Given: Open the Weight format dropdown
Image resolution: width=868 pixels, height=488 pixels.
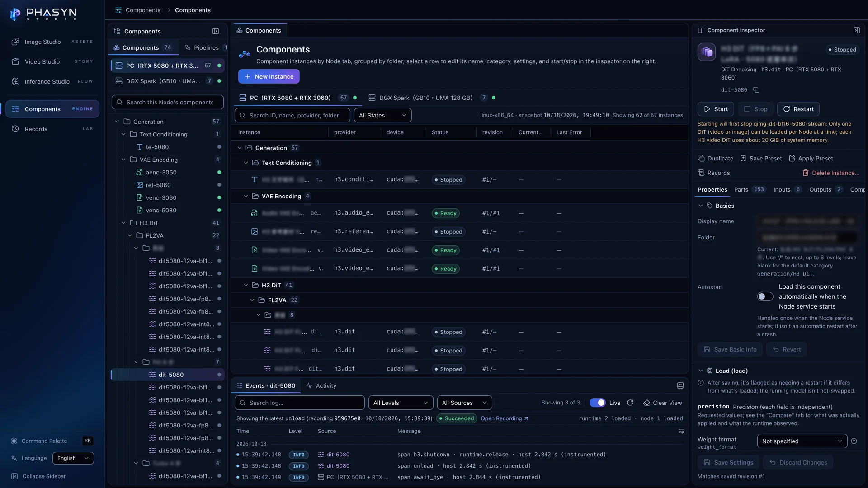Looking at the screenshot, I should coord(802,441).
